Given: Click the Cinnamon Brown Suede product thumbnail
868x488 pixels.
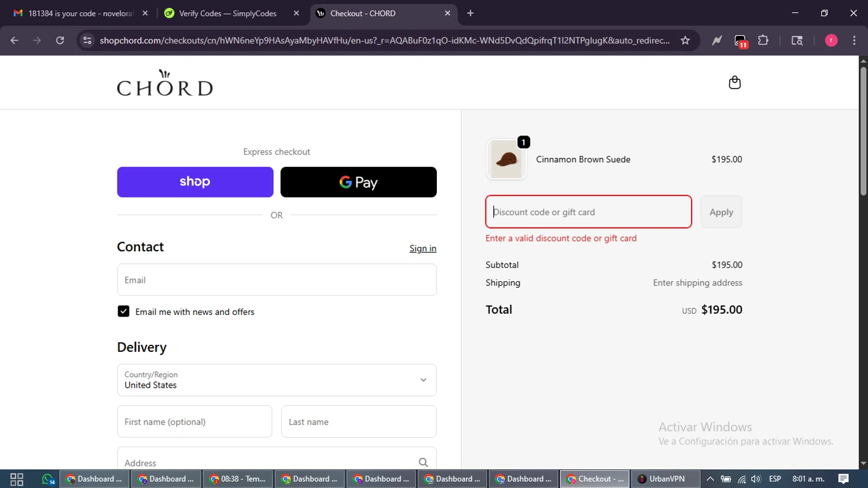Looking at the screenshot, I should (x=506, y=159).
